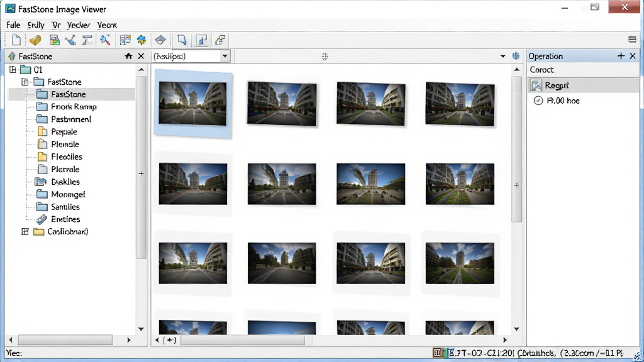Select the first thumbnail in the third row

(x=192, y=263)
